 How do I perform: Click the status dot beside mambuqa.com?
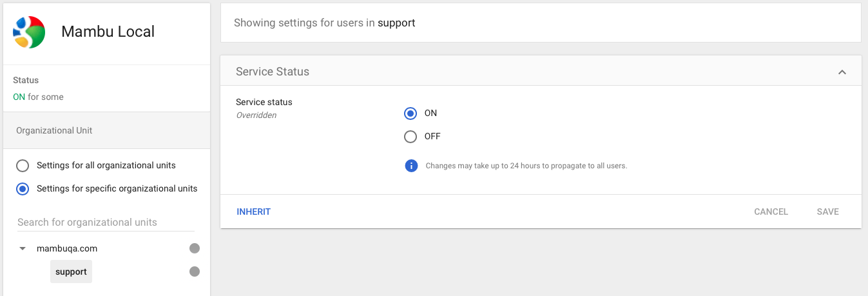click(195, 248)
